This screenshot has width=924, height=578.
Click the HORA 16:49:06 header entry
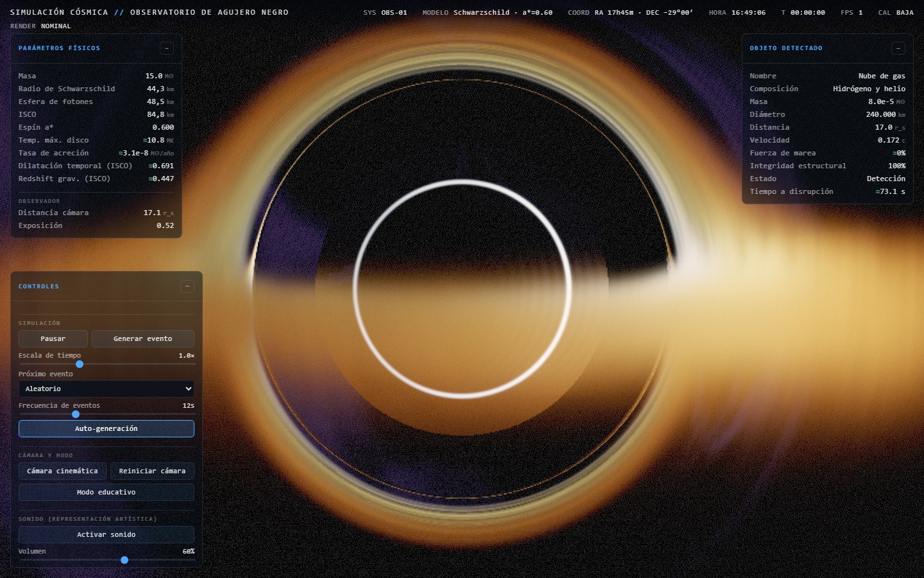pyautogui.click(x=737, y=12)
